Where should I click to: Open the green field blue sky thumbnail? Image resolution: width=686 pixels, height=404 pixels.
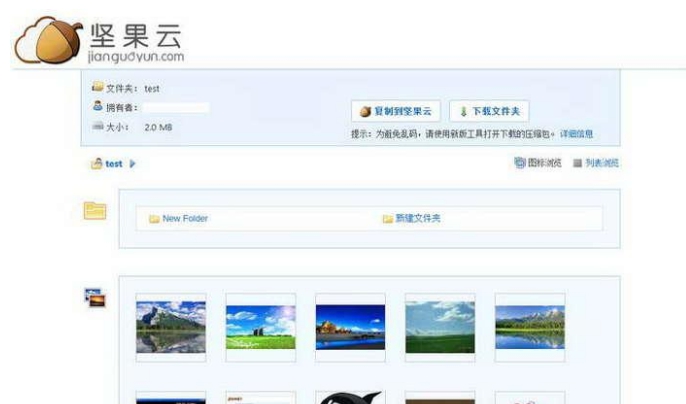(261, 327)
